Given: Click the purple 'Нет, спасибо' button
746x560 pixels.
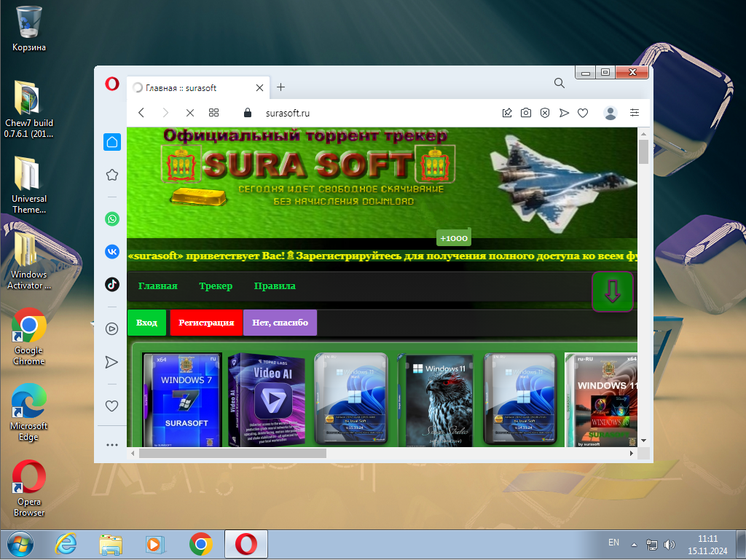Looking at the screenshot, I should pyautogui.click(x=280, y=323).
